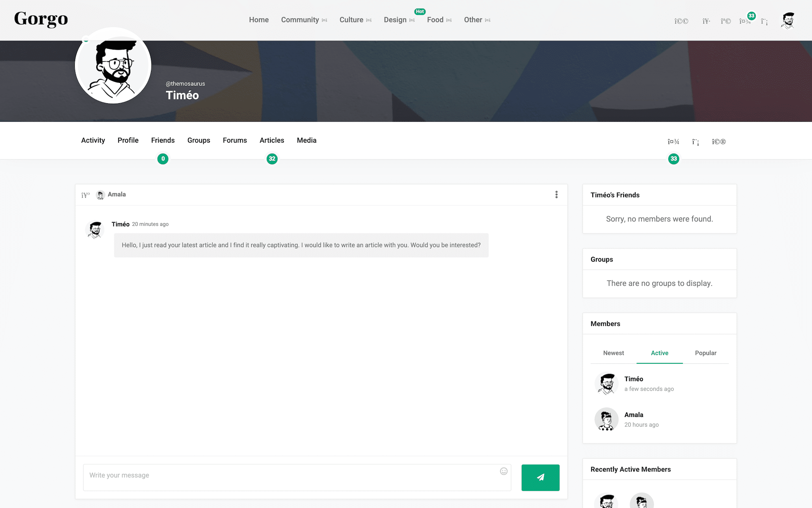
Task: Open the Community menu item
Action: [300, 20]
